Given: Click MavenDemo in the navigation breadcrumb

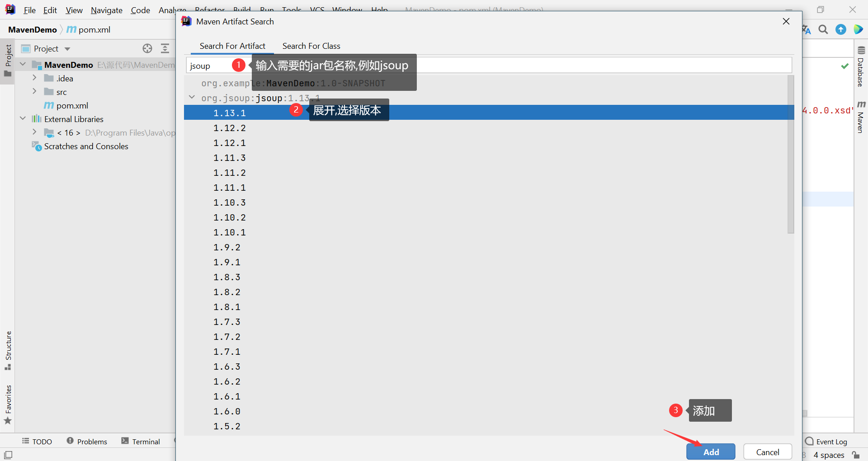Looking at the screenshot, I should pos(33,30).
